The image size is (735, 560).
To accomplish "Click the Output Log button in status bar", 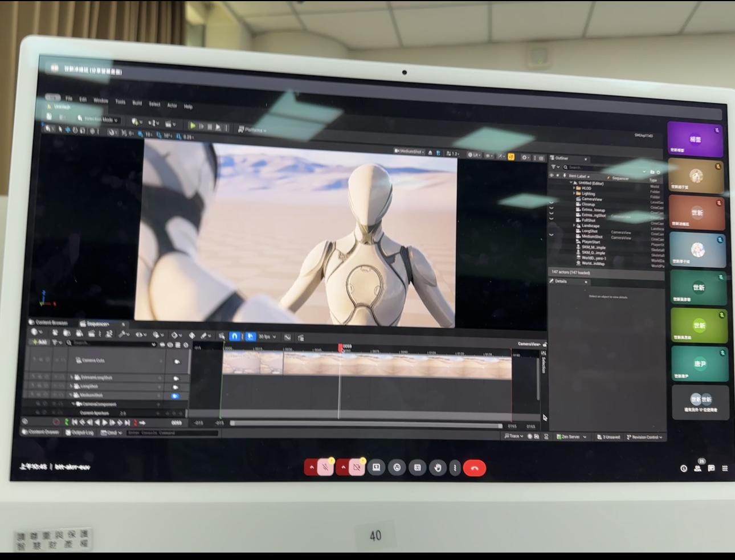I will click(80, 433).
